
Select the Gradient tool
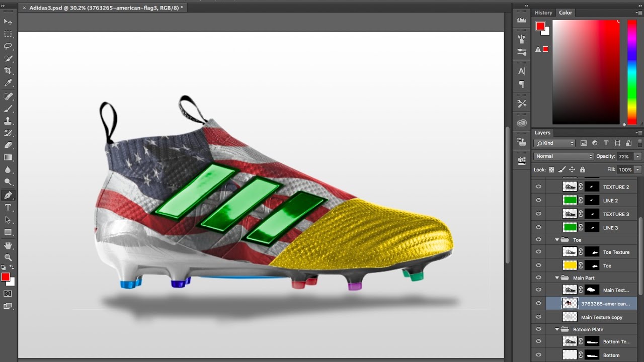pos(8,158)
